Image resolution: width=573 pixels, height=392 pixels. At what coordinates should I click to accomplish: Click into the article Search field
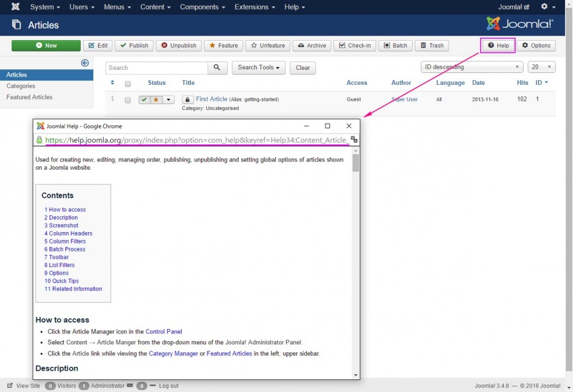[156, 68]
